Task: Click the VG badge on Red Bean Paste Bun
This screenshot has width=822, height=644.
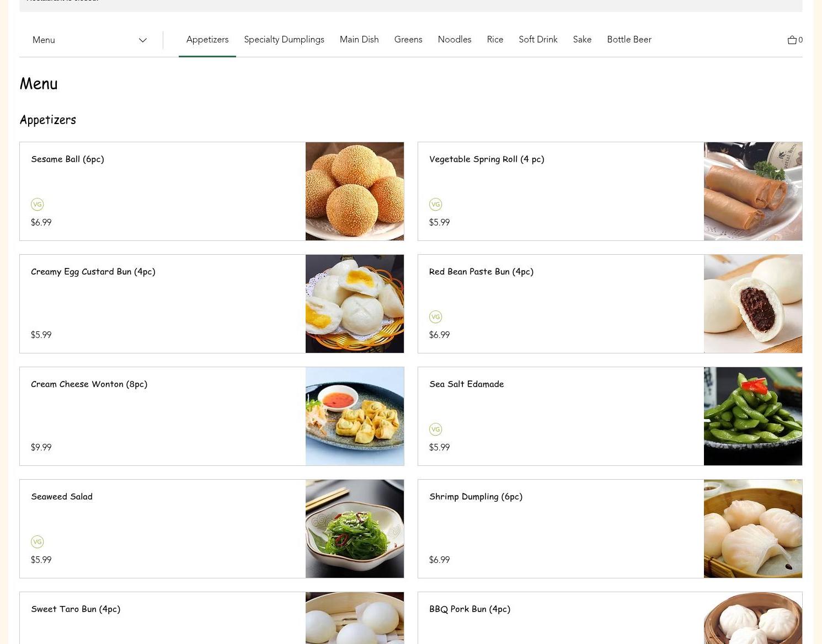Action: (435, 317)
